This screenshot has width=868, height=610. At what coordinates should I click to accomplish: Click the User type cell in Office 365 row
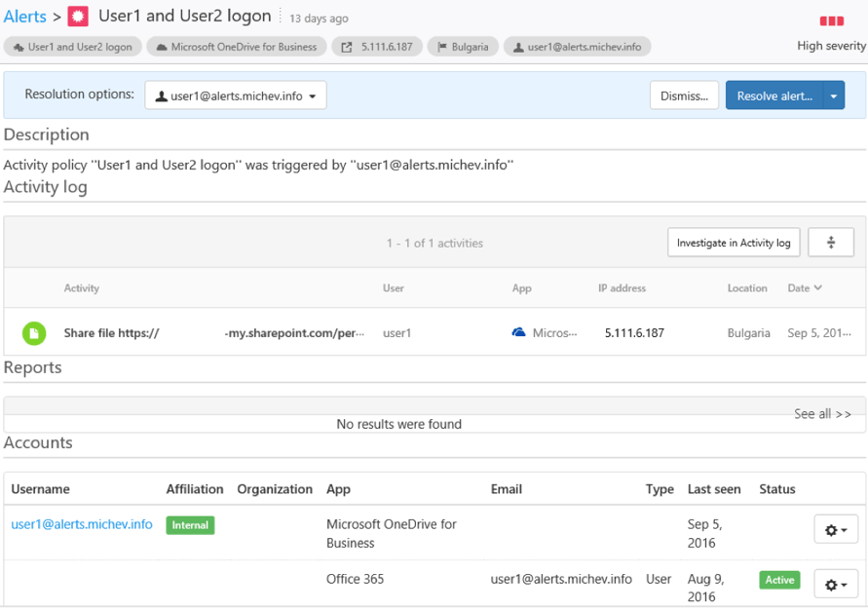[659, 579]
